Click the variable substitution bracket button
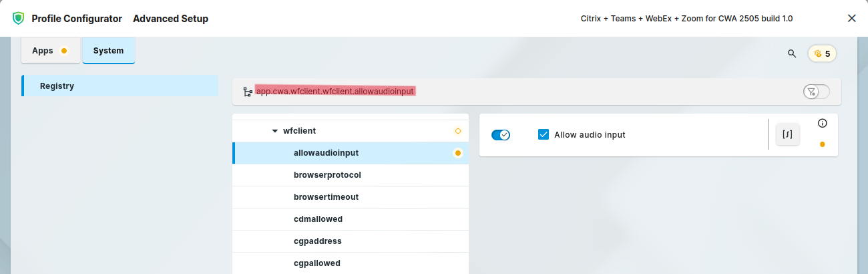 pos(787,134)
